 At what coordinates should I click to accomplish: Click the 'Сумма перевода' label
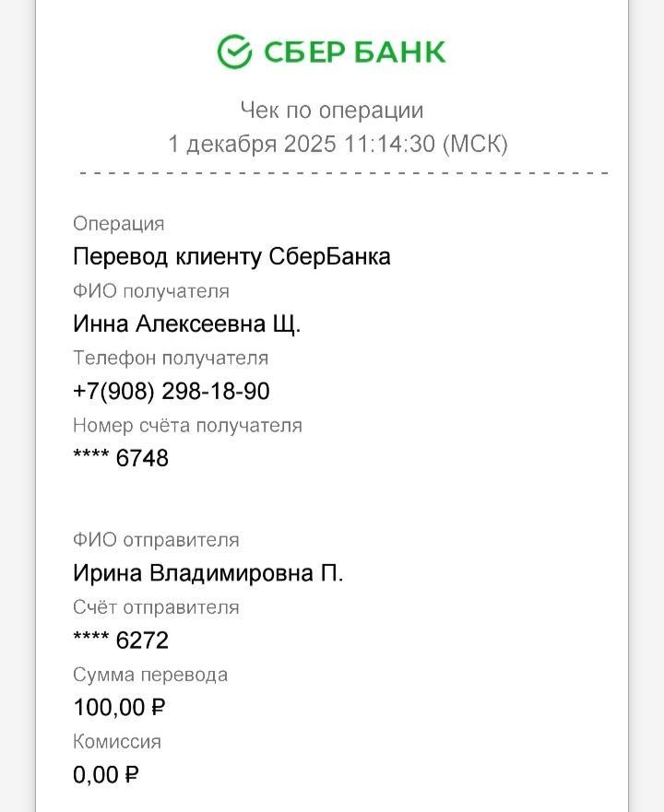150,675
